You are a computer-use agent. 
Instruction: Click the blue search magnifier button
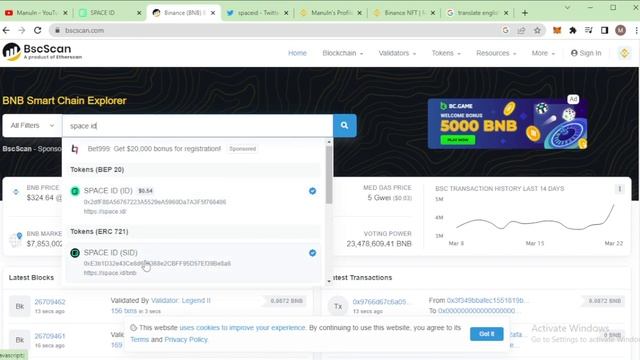344,125
